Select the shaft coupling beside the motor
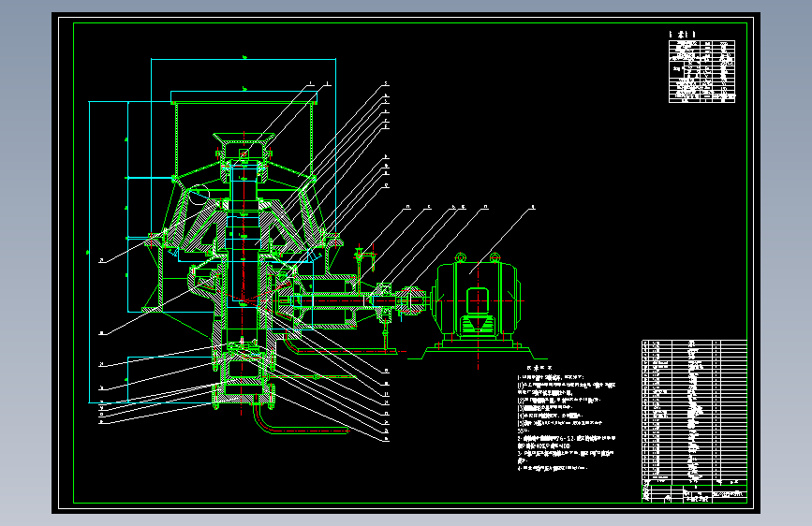The image size is (812, 526). pyautogui.click(x=412, y=300)
